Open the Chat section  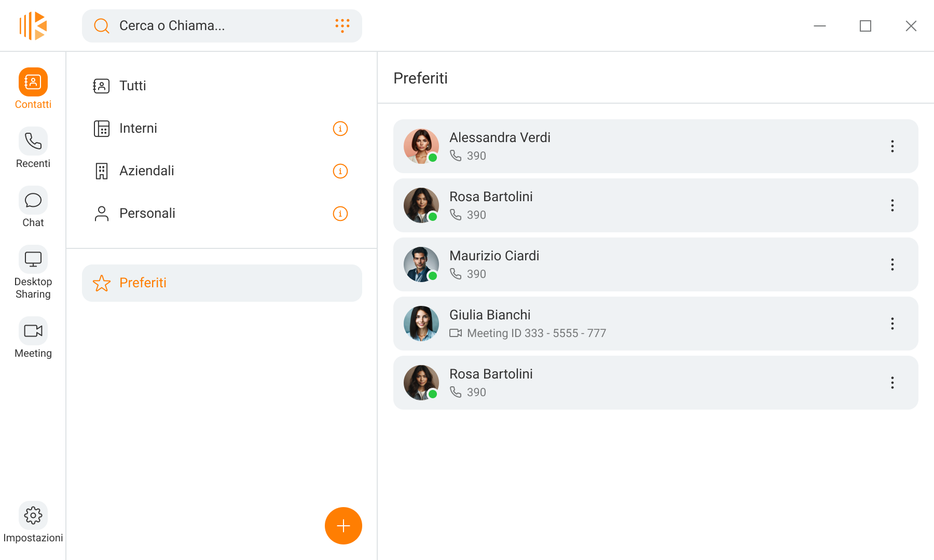33,201
